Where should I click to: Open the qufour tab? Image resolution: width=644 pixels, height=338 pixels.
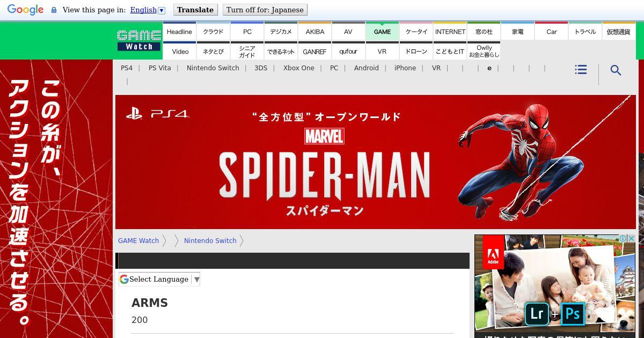pos(348,52)
